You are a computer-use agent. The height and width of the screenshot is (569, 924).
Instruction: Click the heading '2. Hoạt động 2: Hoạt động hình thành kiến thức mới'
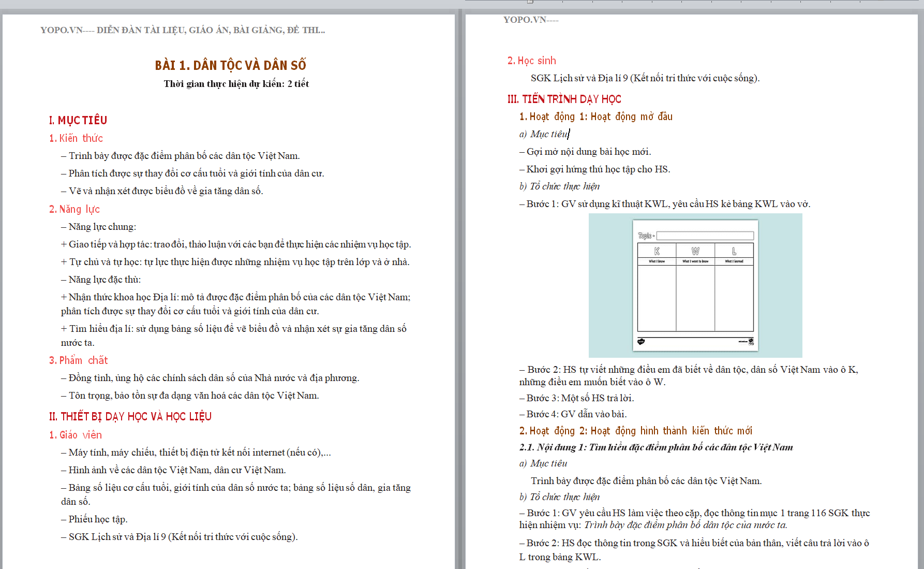pyautogui.click(x=636, y=431)
